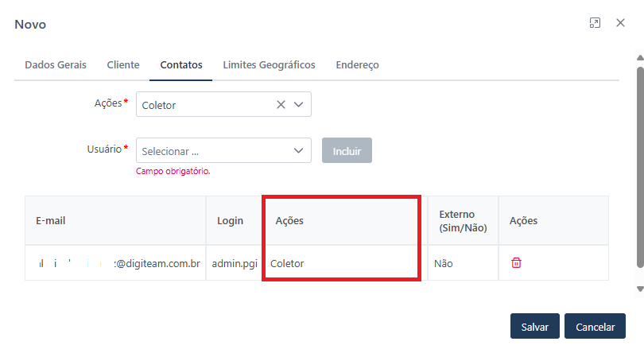The image size is (644, 353).
Task: Open the Endereço tab
Action: (357, 65)
